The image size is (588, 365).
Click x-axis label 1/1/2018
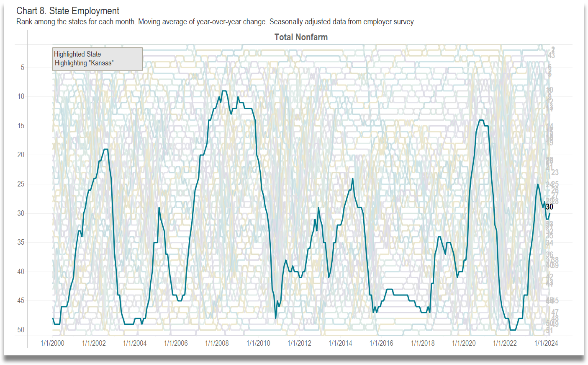click(x=423, y=343)
